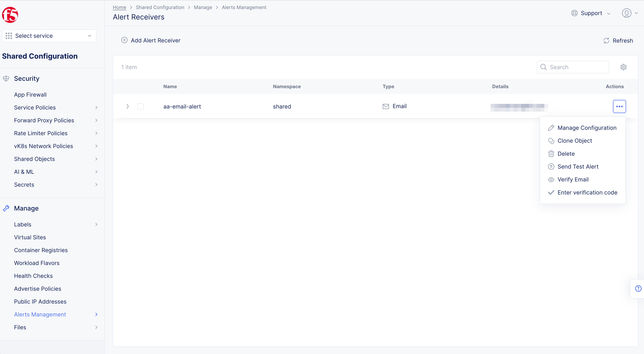
Task: Click the Security shield icon in the sidebar
Action: [x=6, y=78]
